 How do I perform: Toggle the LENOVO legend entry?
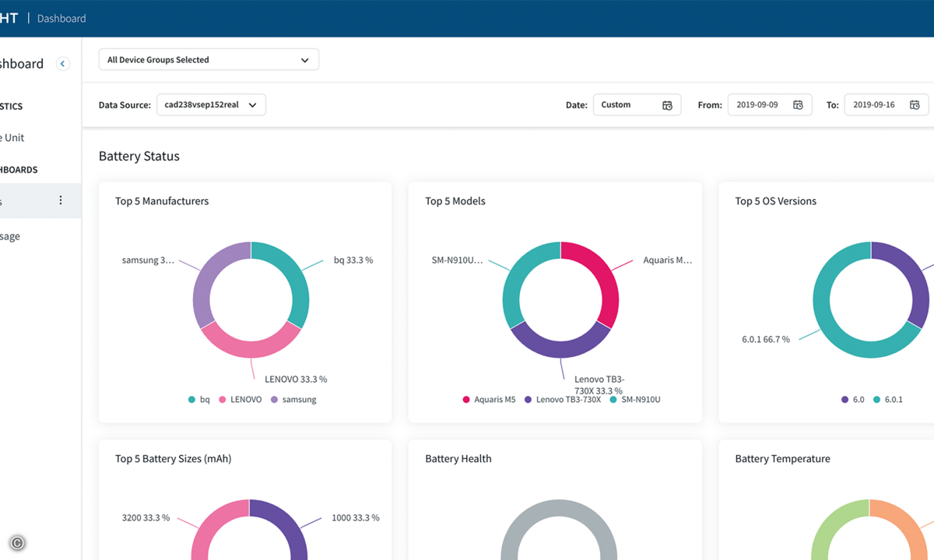pos(241,400)
